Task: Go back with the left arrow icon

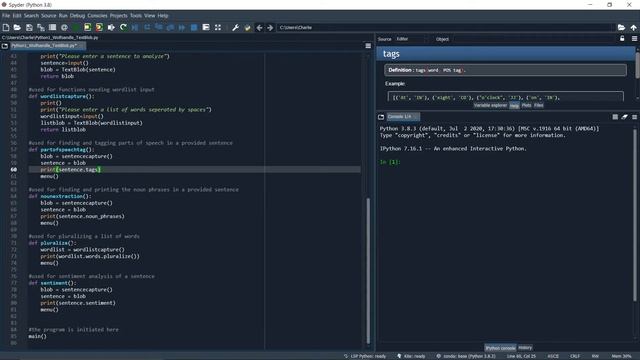Action: click(x=259, y=27)
